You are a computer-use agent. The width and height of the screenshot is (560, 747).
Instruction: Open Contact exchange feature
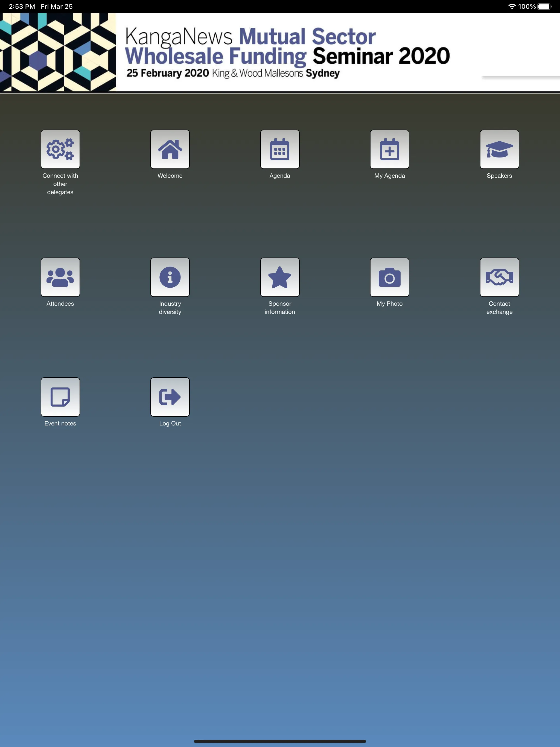click(x=499, y=277)
